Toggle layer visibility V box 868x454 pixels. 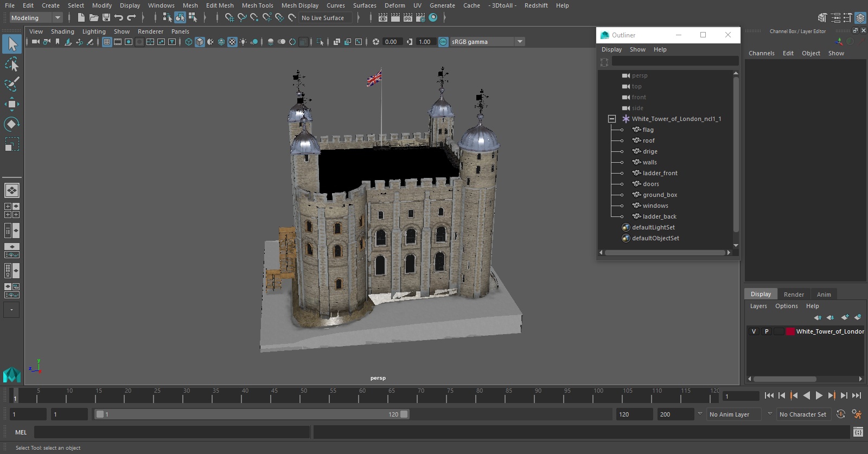pos(754,331)
